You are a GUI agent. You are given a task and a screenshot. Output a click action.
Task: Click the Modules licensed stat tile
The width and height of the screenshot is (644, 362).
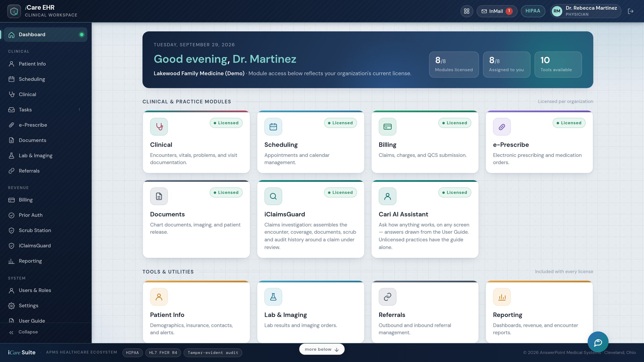[454, 65]
